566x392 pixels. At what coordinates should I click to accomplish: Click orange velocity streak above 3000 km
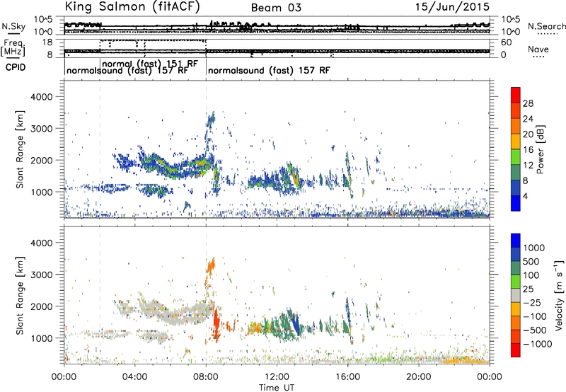pyautogui.click(x=211, y=267)
